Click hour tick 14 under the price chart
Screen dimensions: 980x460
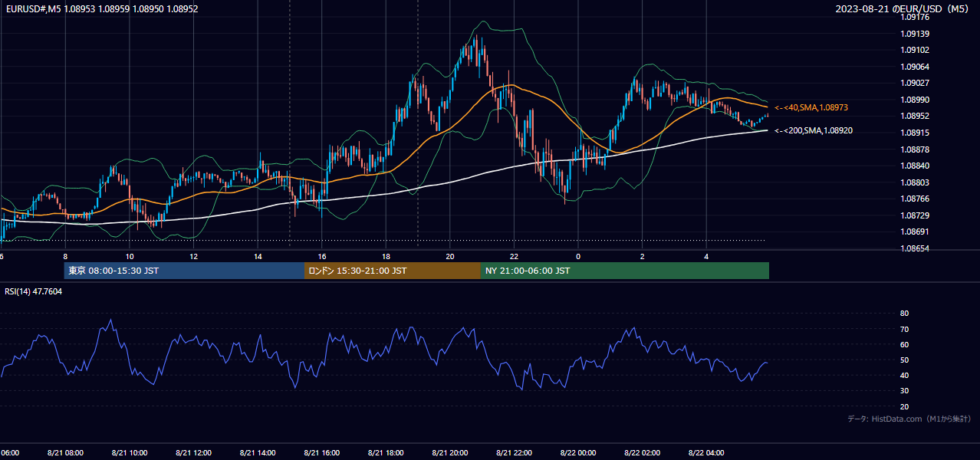(258, 256)
